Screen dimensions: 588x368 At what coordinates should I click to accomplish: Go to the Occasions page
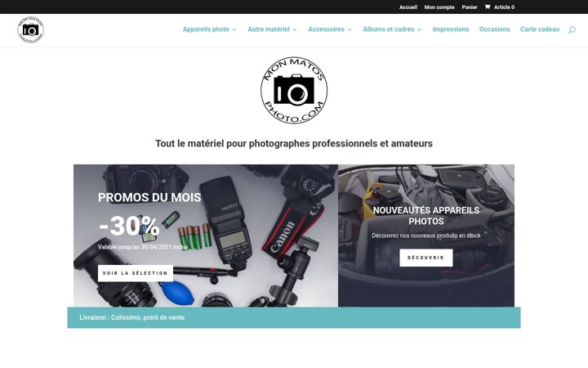494,29
